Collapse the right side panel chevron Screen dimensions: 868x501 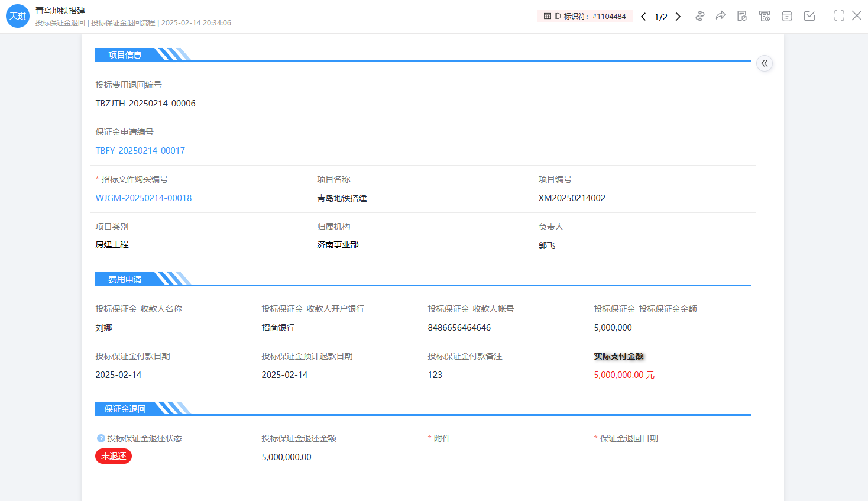[765, 63]
